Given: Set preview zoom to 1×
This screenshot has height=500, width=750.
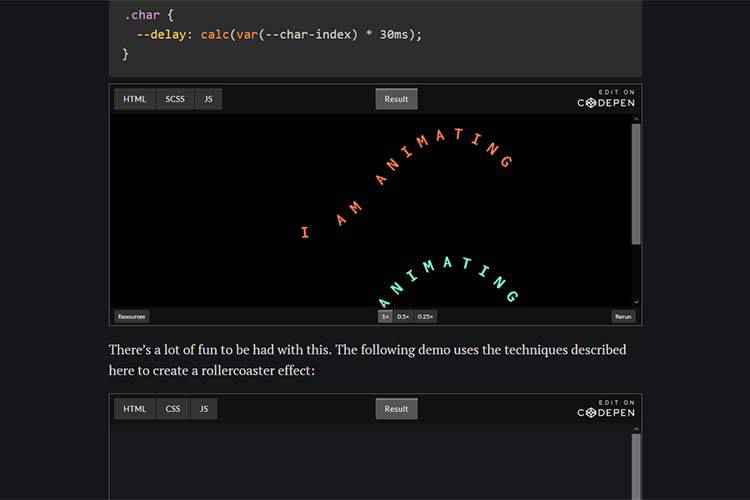Looking at the screenshot, I should point(385,316).
